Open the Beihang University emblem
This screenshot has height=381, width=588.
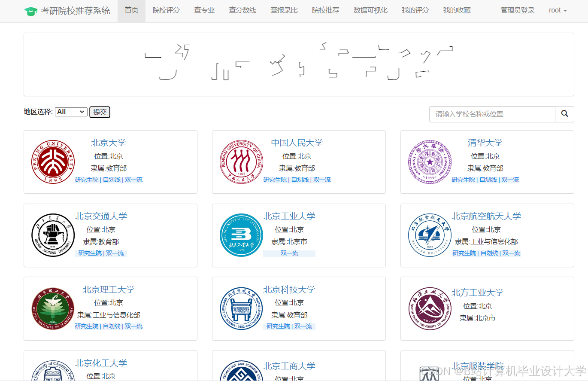[430, 235]
